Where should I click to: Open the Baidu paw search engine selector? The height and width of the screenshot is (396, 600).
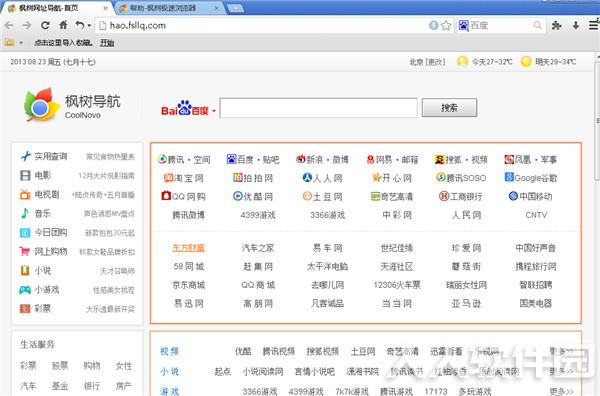click(464, 25)
